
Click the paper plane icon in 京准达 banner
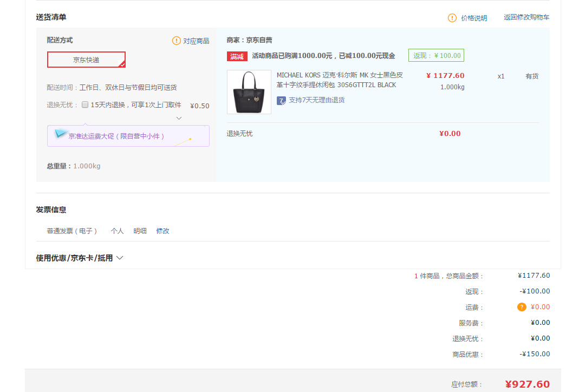(x=61, y=134)
